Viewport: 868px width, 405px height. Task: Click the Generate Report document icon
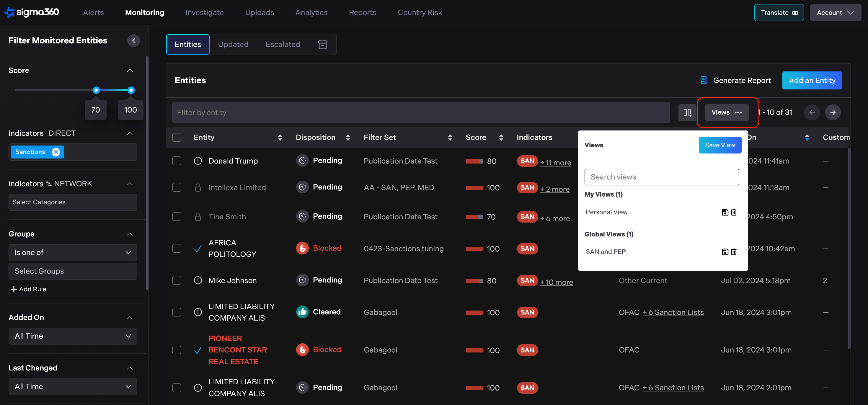click(703, 80)
